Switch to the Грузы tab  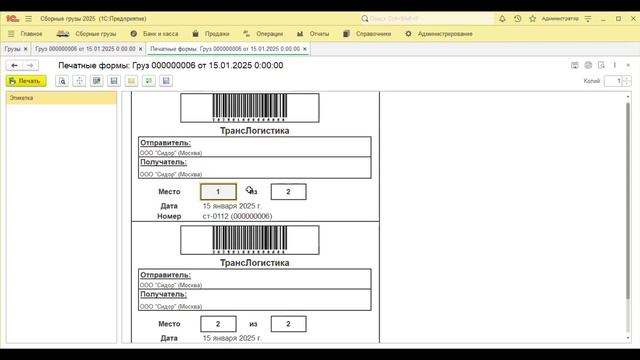tap(12, 49)
